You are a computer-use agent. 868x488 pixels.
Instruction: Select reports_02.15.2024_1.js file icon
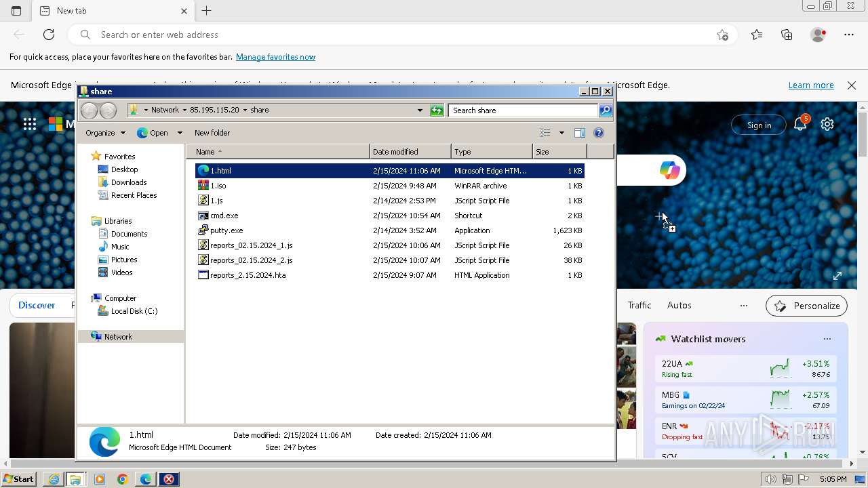[x=203, y=245]
